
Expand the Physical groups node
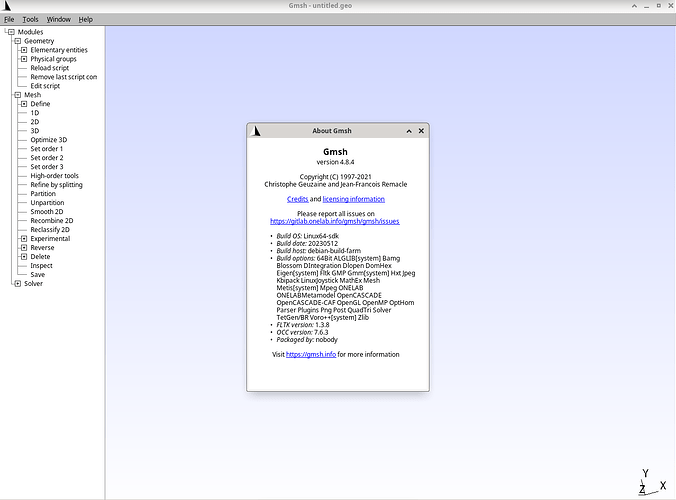coord(24,59)
